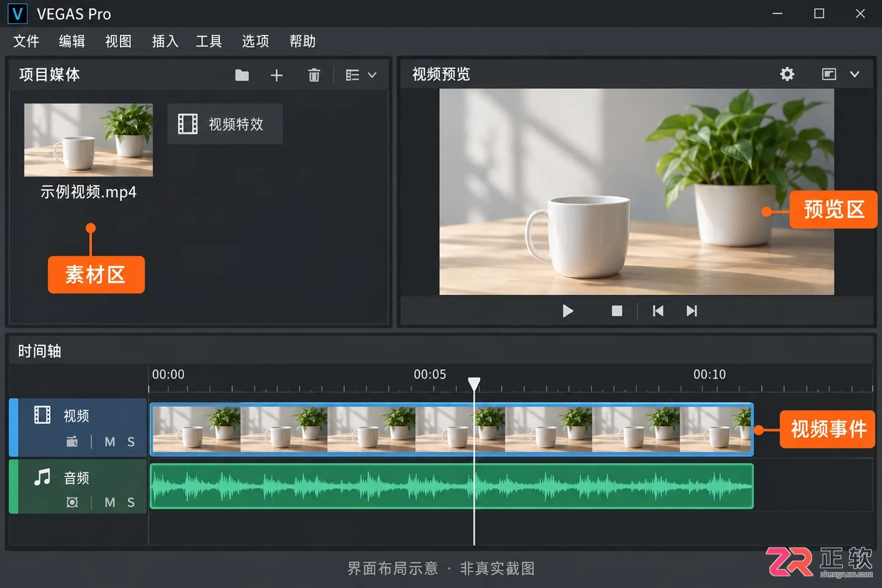Mute the 音频 track
This screenshot has width=882, height=588.
point(110,502)
